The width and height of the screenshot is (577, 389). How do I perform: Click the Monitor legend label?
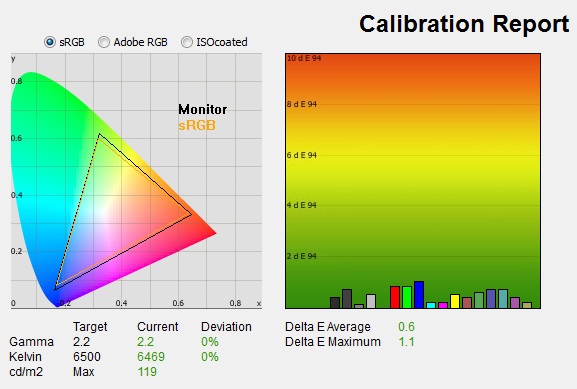[202, 109]
